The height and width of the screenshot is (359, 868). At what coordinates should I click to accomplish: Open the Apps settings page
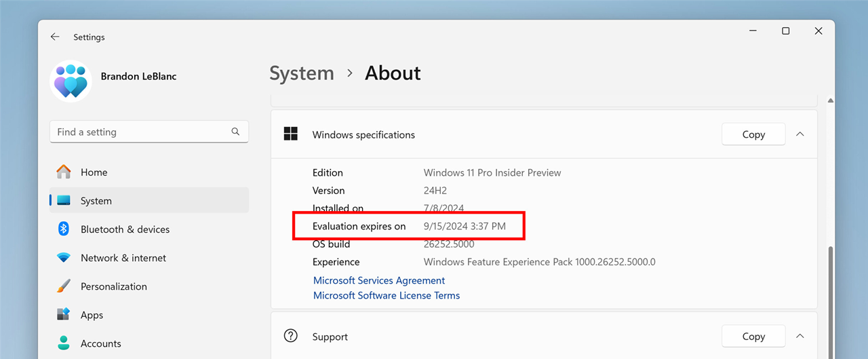(x=149, y=315)
